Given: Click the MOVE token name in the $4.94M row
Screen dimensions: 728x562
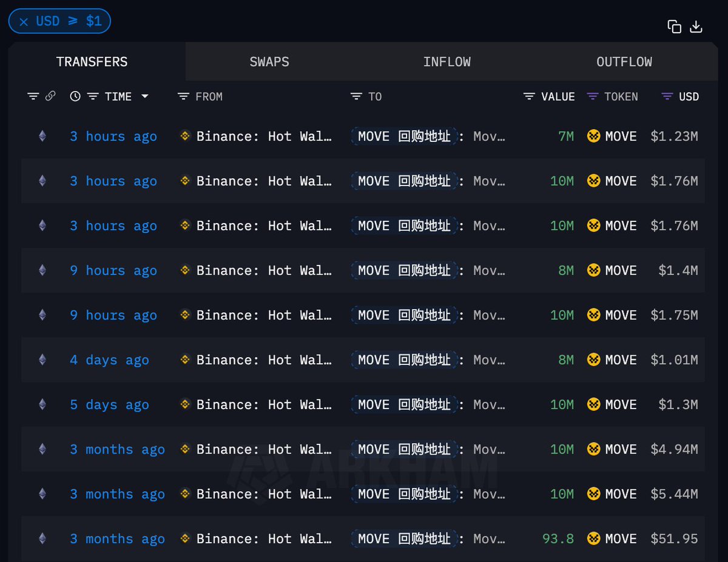Looking at the screenshot, I should click(621, 449).
